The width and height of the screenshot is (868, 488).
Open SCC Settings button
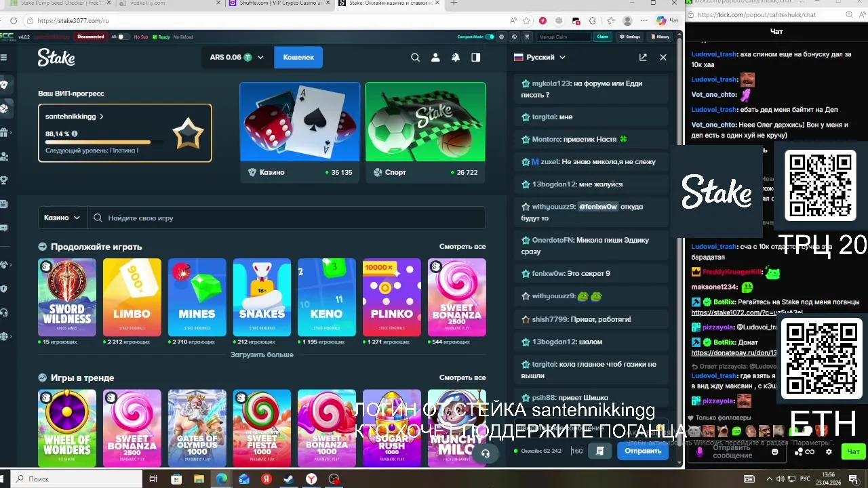tap(629, 37)
